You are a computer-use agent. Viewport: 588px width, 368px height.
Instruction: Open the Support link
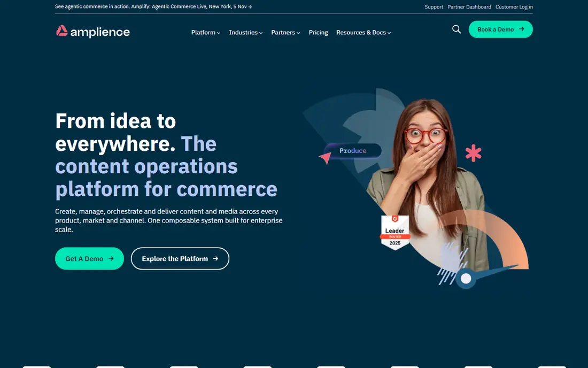434,7
